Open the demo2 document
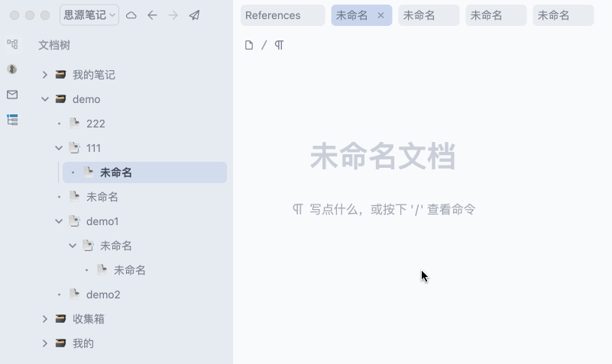 103,295
